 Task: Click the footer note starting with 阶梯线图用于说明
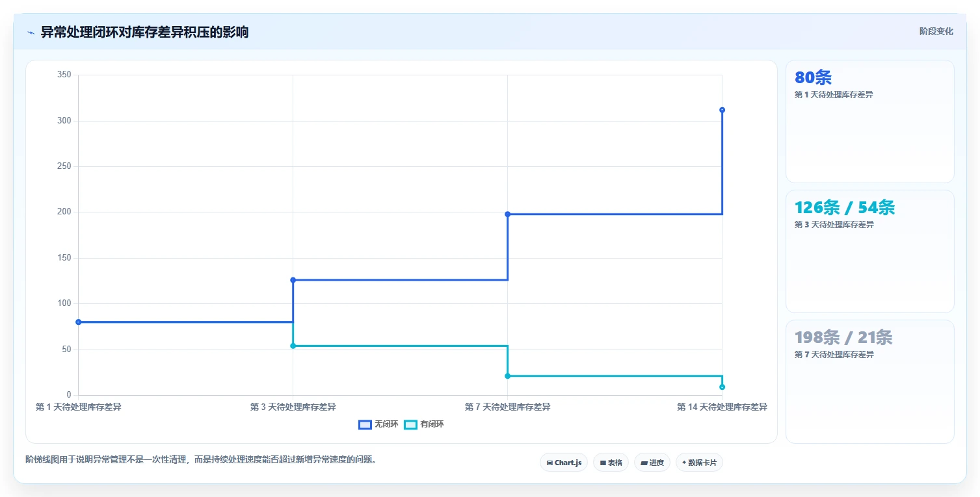[x=201, y=460]
